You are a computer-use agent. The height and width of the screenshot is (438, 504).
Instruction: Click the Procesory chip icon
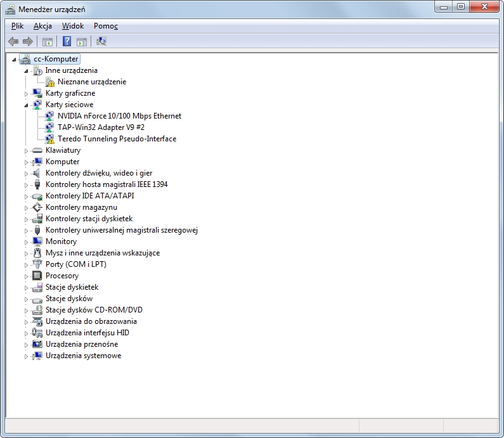[x=37, y=276]
